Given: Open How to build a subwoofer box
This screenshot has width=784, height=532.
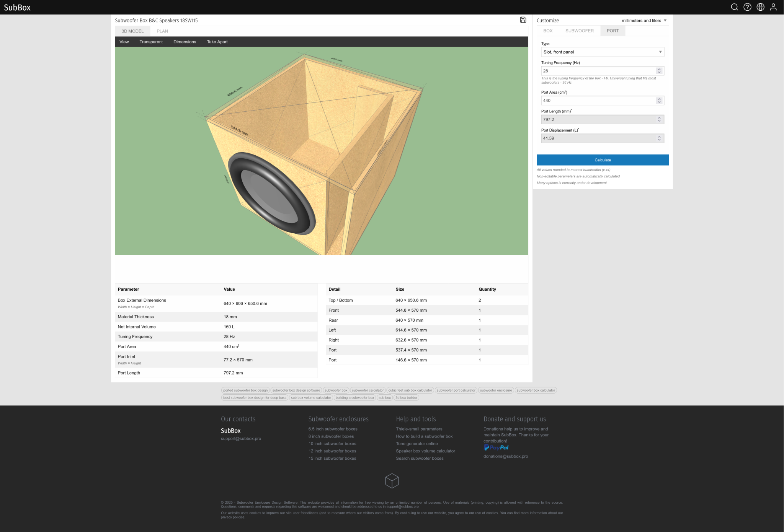Looking at the screenshot, I should [424, 436].
